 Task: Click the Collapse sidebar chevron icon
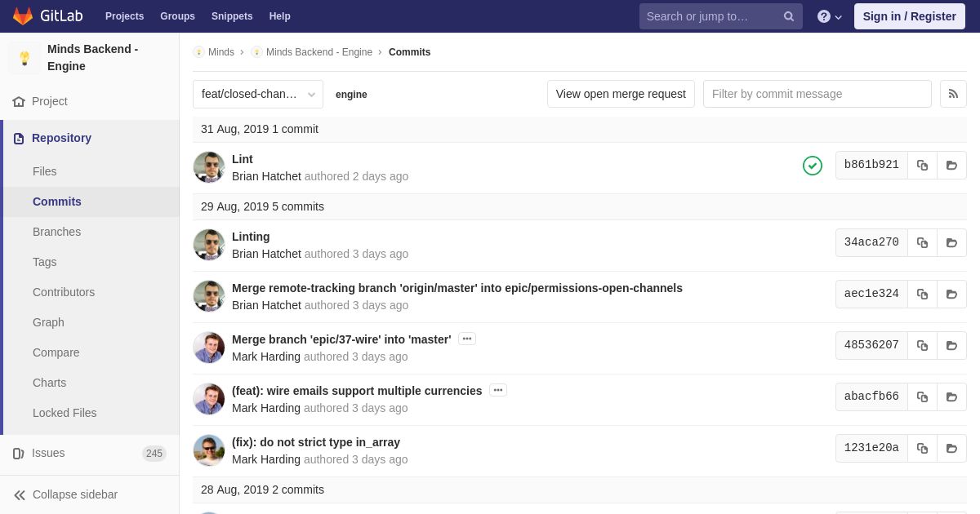pyautogui.click(x=20, y=494)
